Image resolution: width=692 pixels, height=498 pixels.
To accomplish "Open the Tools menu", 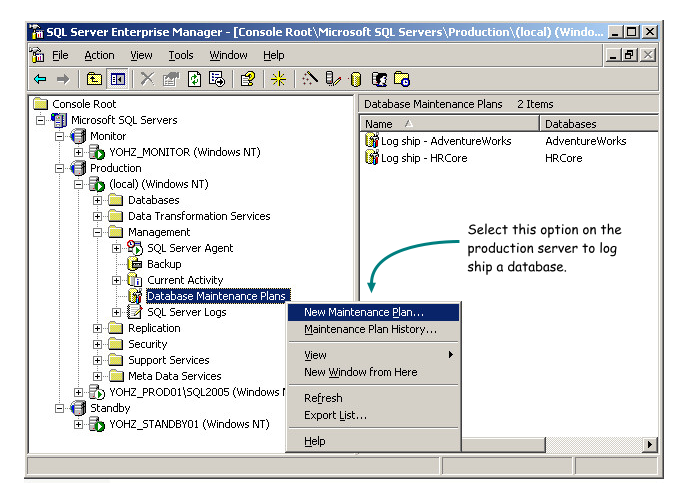I will click(181, 55).
